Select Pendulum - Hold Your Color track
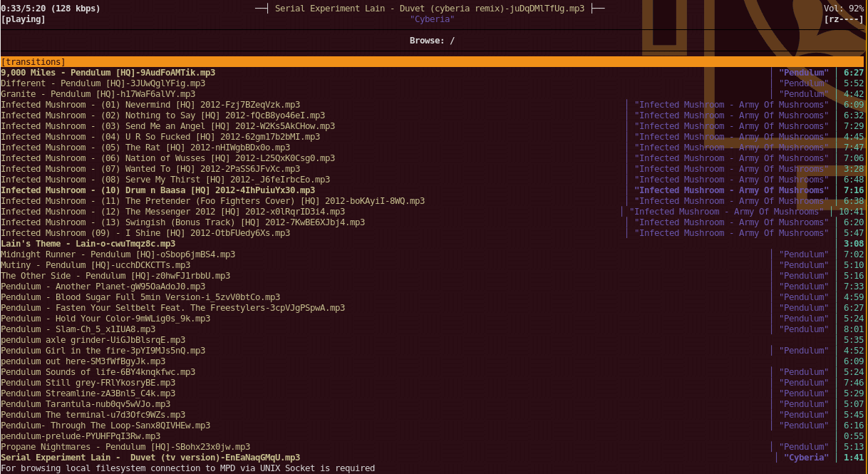Viewport: 868px width, 474px height. (433, 319)
